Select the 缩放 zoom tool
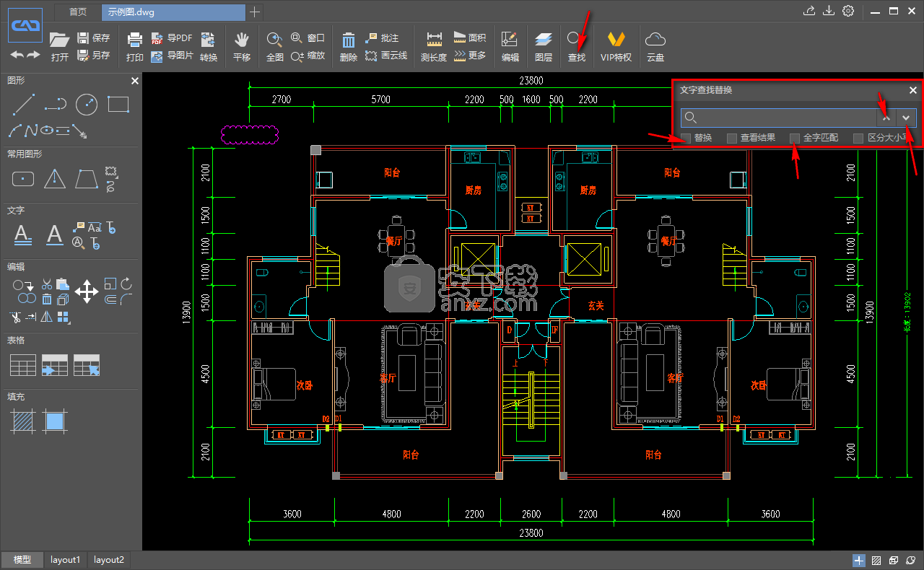 308,56
